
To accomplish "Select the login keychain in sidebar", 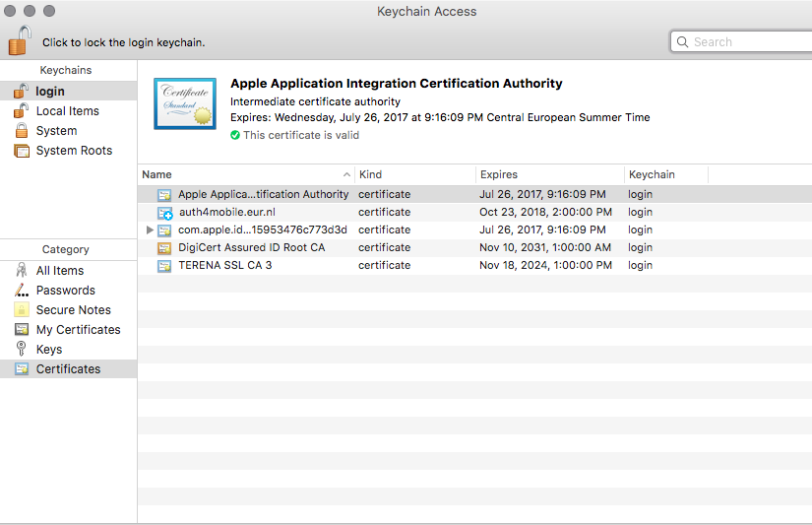I will tap(50, 92).
